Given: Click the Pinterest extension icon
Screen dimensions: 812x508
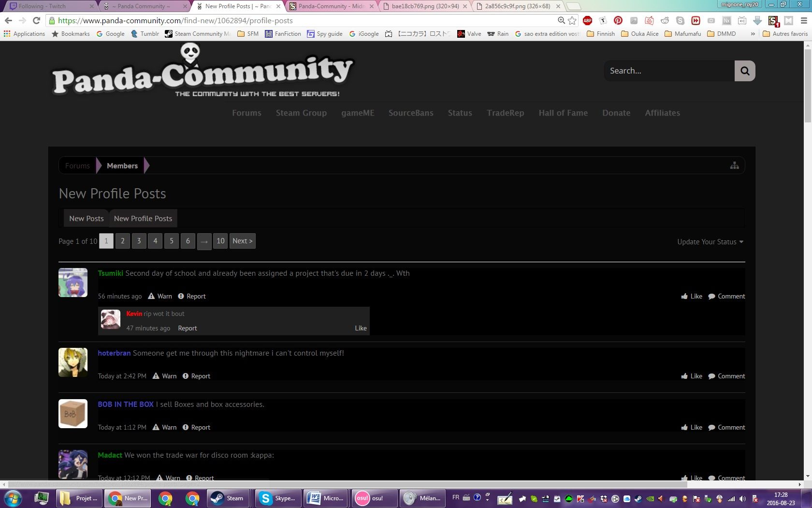Looking at the screenshot, I should coord(618,20).
